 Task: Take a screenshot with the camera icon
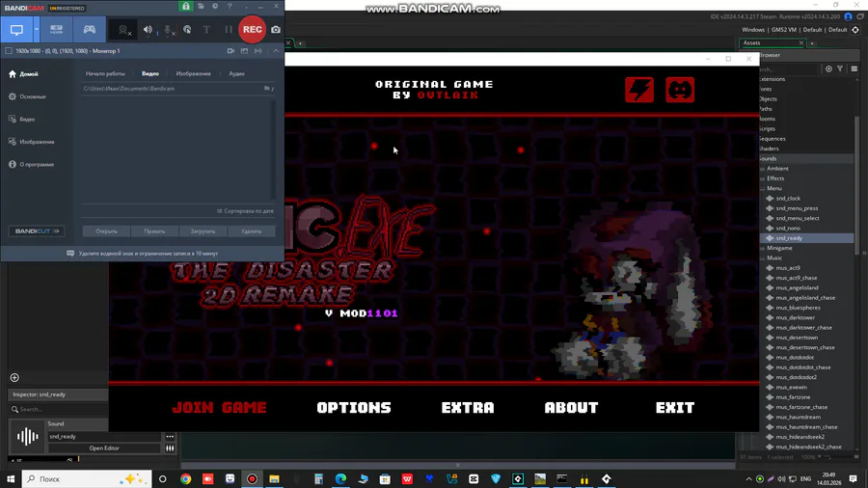point(276,30)
